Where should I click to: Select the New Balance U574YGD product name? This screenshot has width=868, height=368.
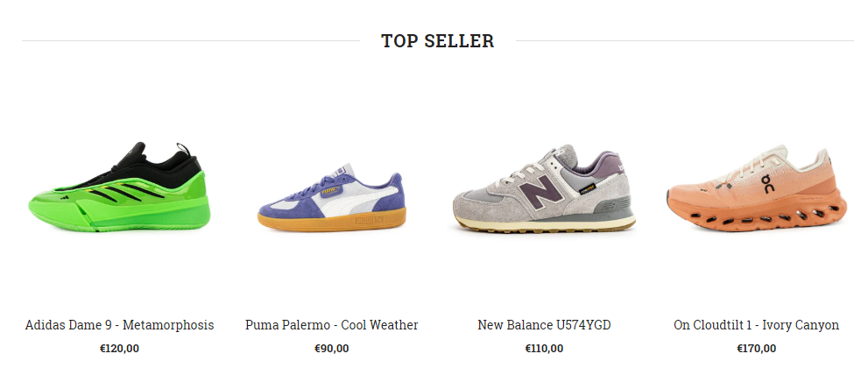pos(544,325)
